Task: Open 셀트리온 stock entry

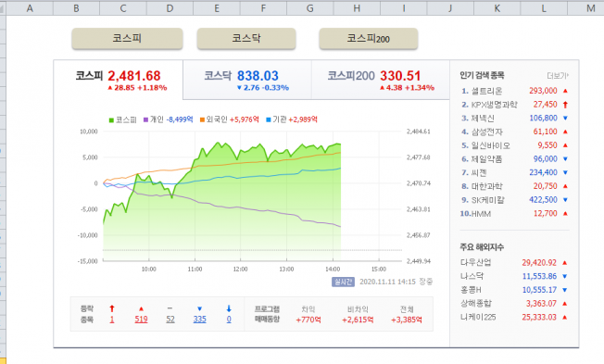Action: pos(487,91)
